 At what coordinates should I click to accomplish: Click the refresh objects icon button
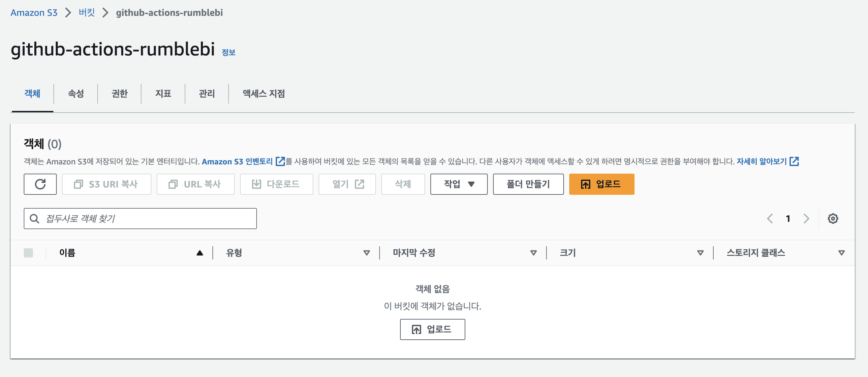(x=40, y=184)
